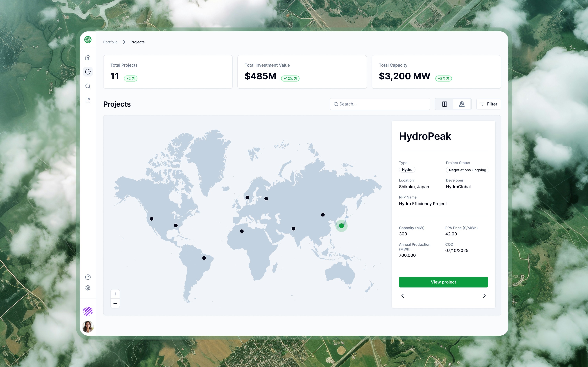Switch to map view toggle
This screenshot has width=588, height=367.
pos(462,104)
